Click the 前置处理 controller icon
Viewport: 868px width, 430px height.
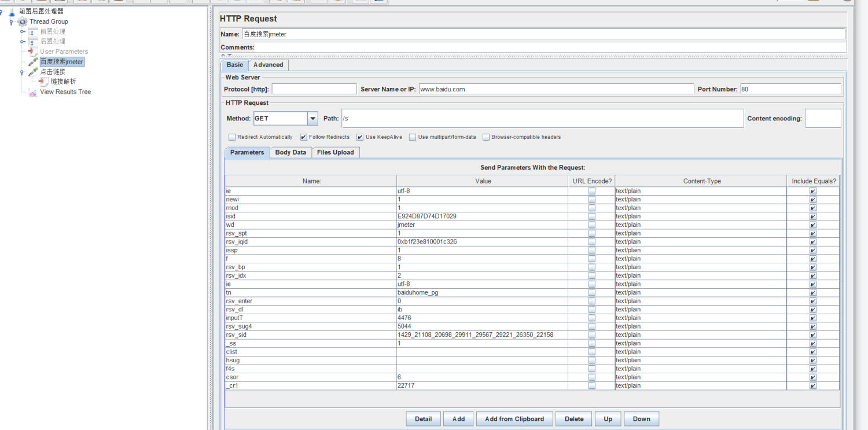[x=33, y=32]
